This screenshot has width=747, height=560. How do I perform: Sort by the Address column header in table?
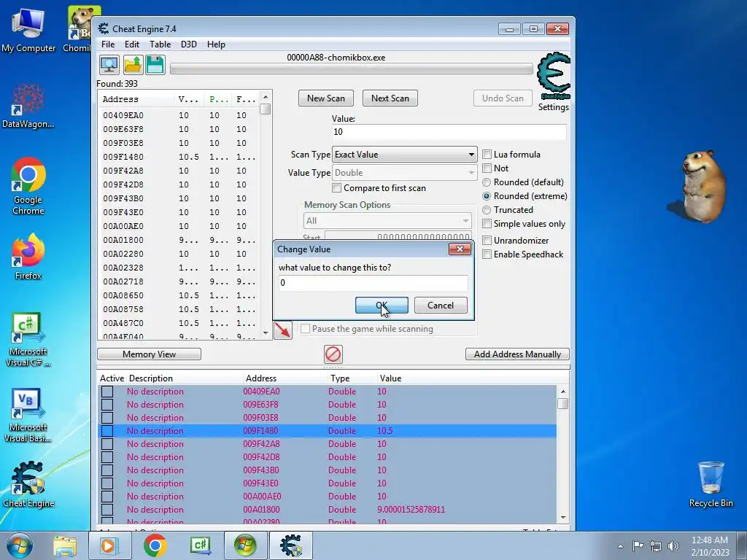coord(260,378)
